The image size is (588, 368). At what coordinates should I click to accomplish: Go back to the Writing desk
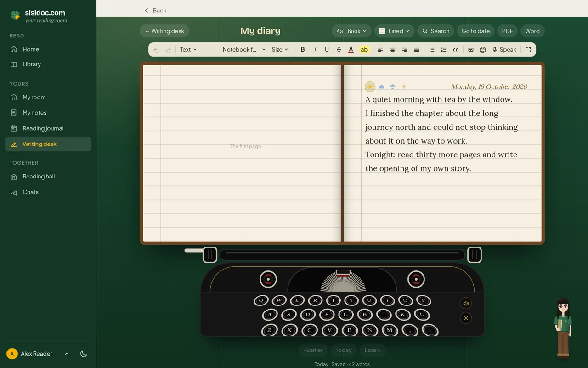[164, 31]
